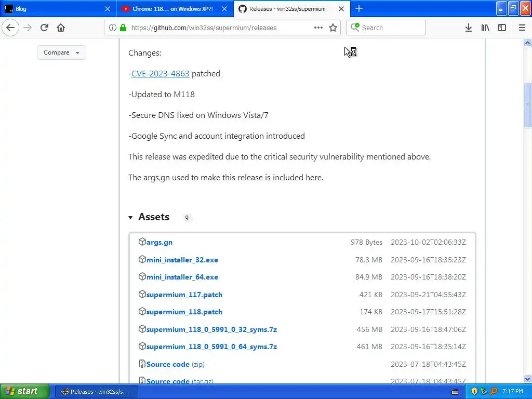Click the forward navigation arrow

point(28,28)
